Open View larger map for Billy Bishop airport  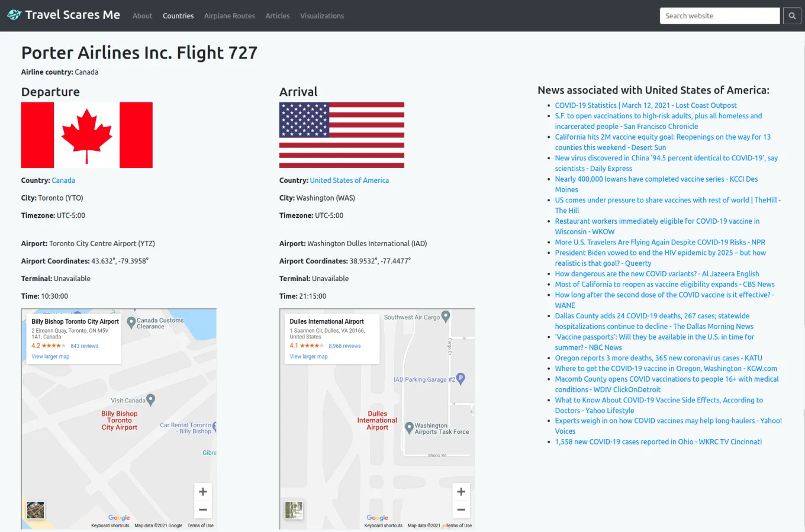pyautogui.click(x=50, y=356)
